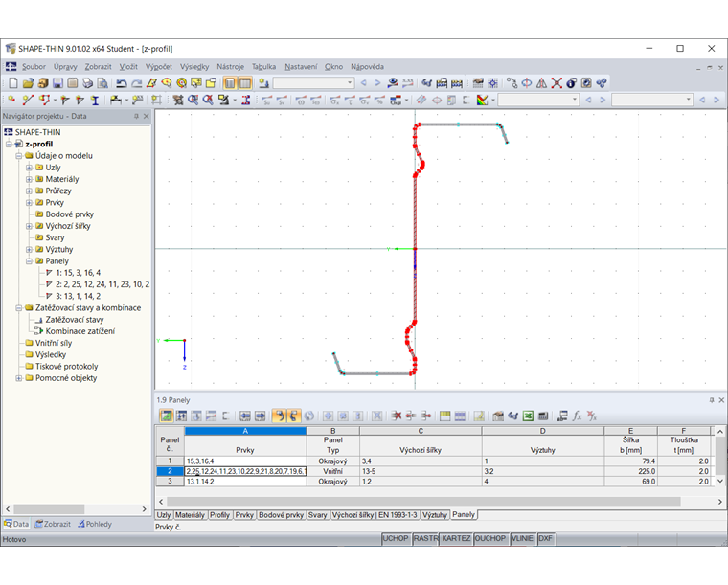This screenshot has width=728, height=585.
Task: Switch to Pohledy navigator tab
Action: click(x=95, y=524)
